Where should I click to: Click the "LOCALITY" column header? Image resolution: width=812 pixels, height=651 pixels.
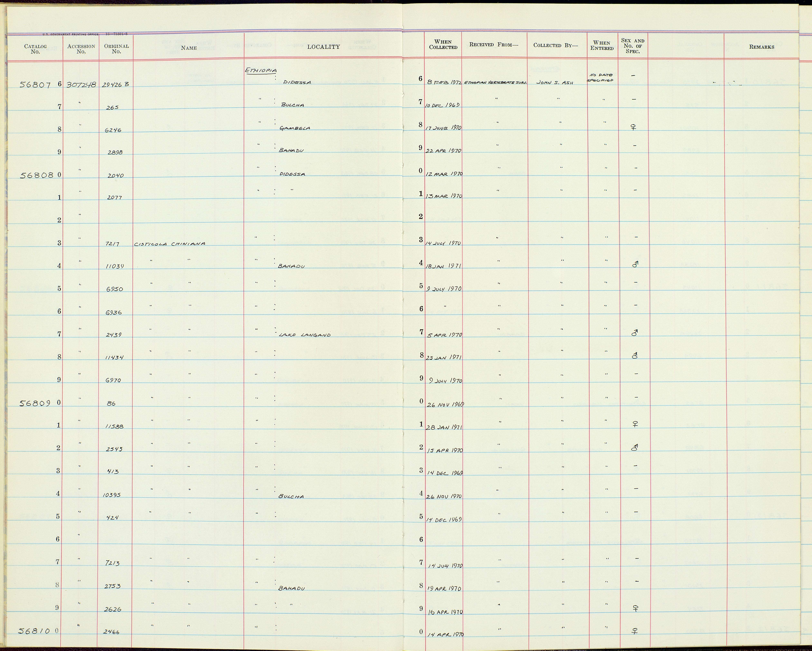click(x=323, y=47)
